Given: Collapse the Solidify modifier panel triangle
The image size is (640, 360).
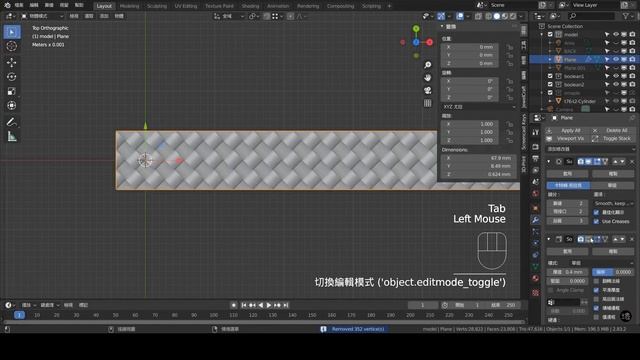Looking at the screenshot, I should [549, 239].
